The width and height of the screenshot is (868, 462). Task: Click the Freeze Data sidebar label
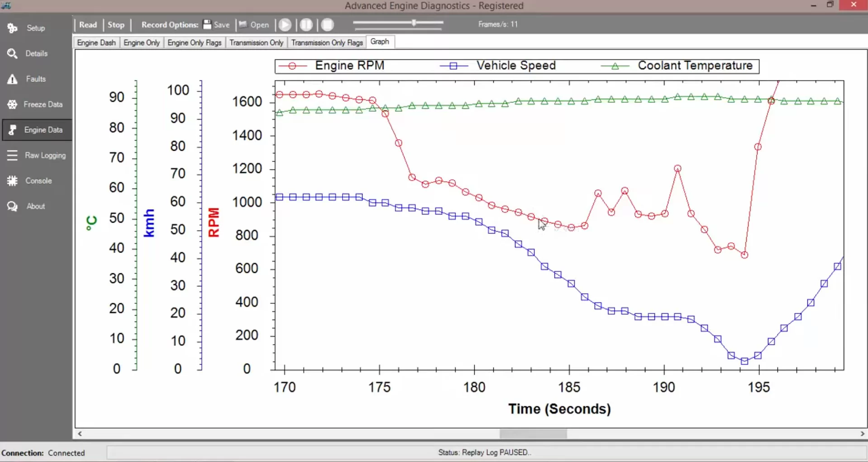(43, 104)
